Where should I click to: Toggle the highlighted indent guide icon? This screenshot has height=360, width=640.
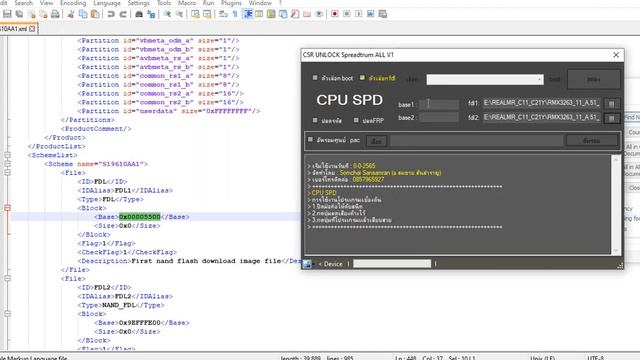click(x=247, y=14)
